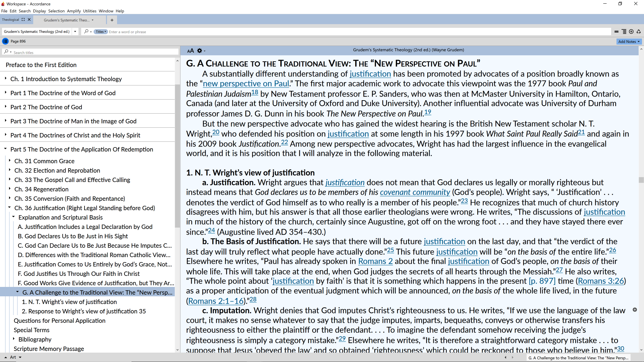Open the Add Notes dropdown

[x=629, y=42]
